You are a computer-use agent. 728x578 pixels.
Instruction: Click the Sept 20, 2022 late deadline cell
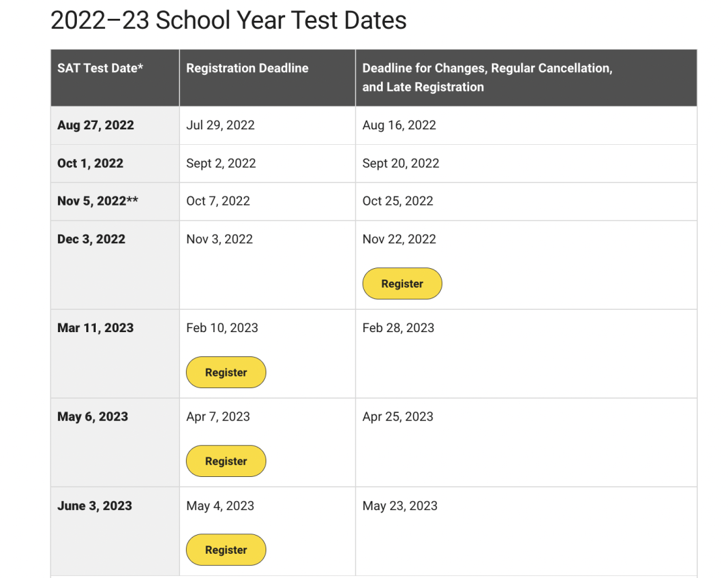pyautogui.click(x=526, y=163)
